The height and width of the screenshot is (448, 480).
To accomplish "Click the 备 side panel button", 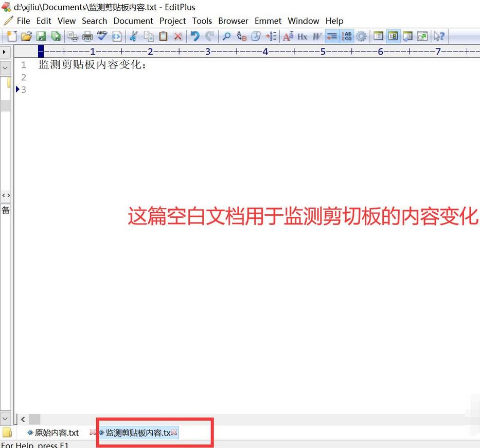I will coord(6,210).
